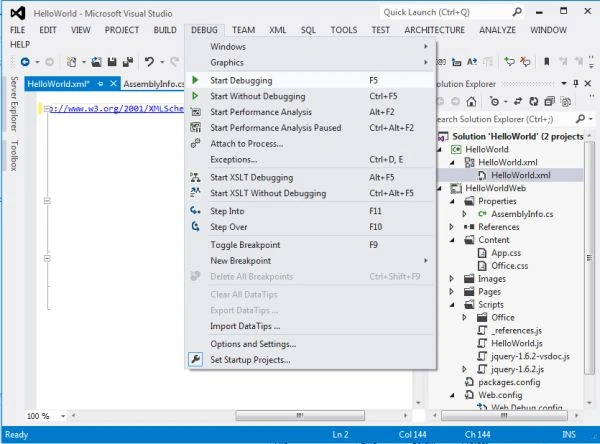
Task: Click the New Project toolbar icon
Action: [x=72, y=62]
